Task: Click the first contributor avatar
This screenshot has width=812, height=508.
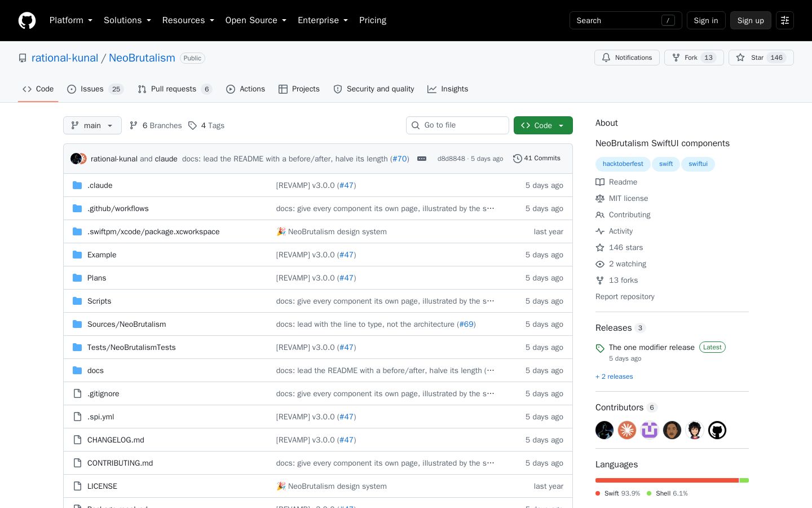Action: [x=604, y=430]
